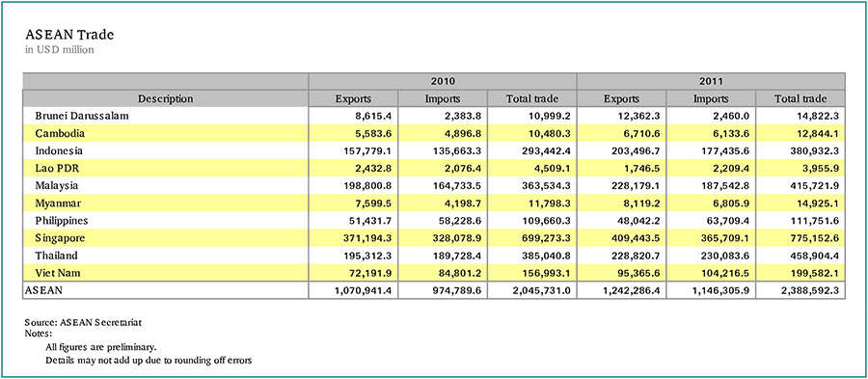
Task: Click the 2011 group header
Action: (711, 81)
